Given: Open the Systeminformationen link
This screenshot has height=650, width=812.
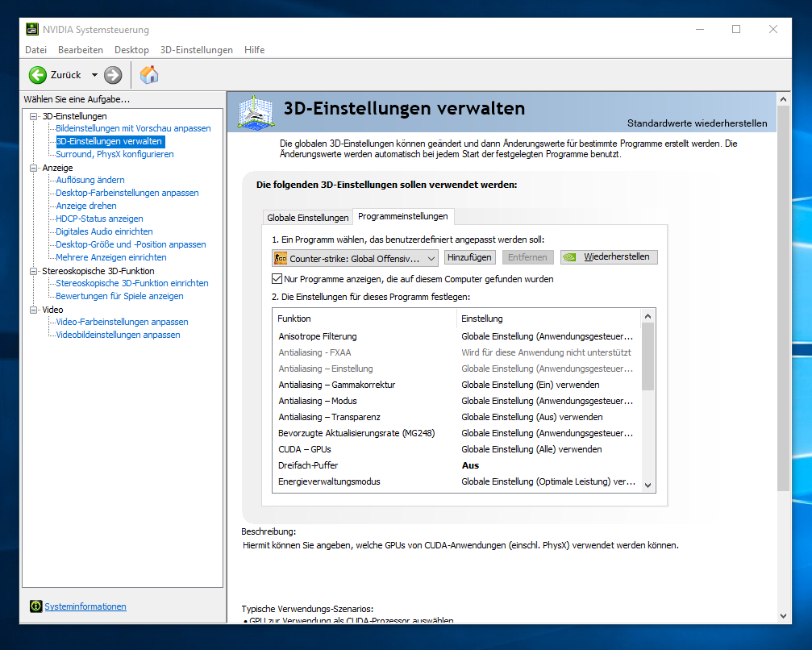Looking at the screenshot, I should point(85,606).
